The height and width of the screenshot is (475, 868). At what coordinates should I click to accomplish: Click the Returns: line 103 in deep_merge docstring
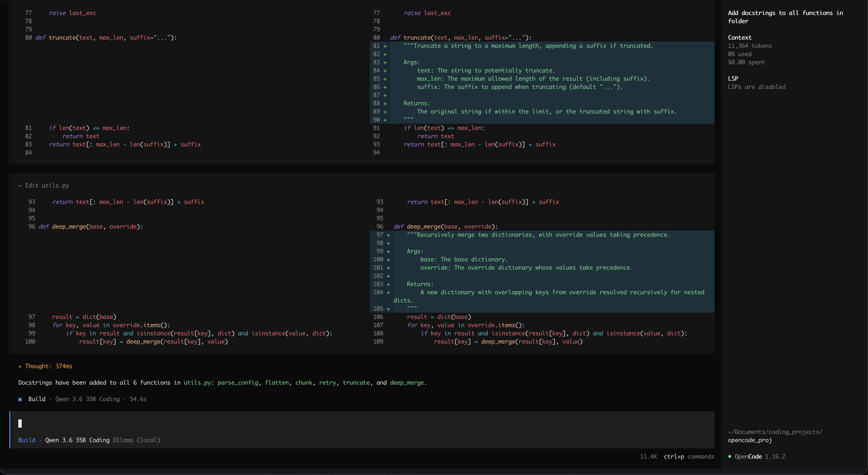pyautogui.click(x=420, y=284)
